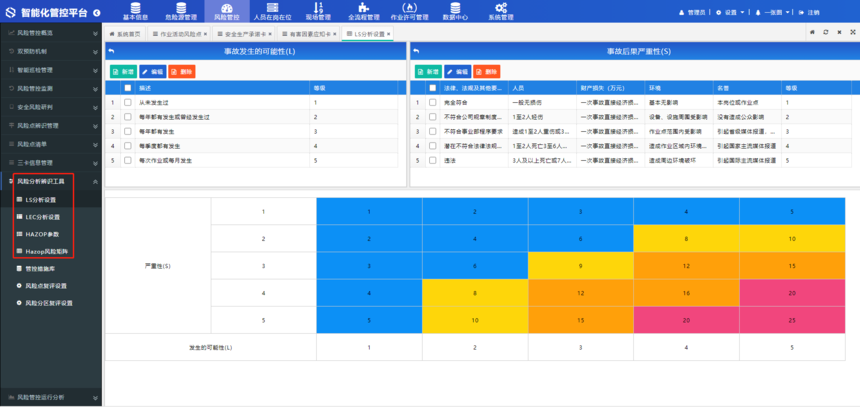Select all rows in 事故发生的可能性 table
The image size is (860, 407).
click(x=127, y=88)
